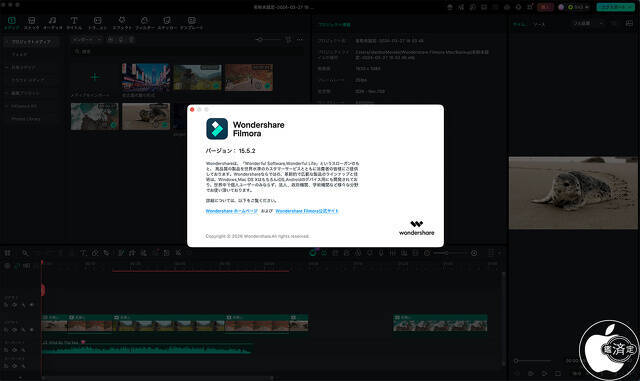Toggle lock icon on first audio track

click(x=6, y=350)
